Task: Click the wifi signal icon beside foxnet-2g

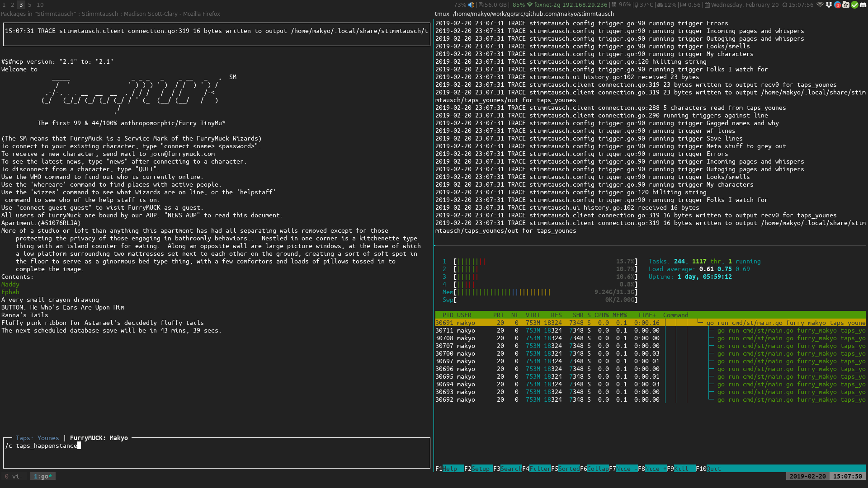Action: point(530,5)
